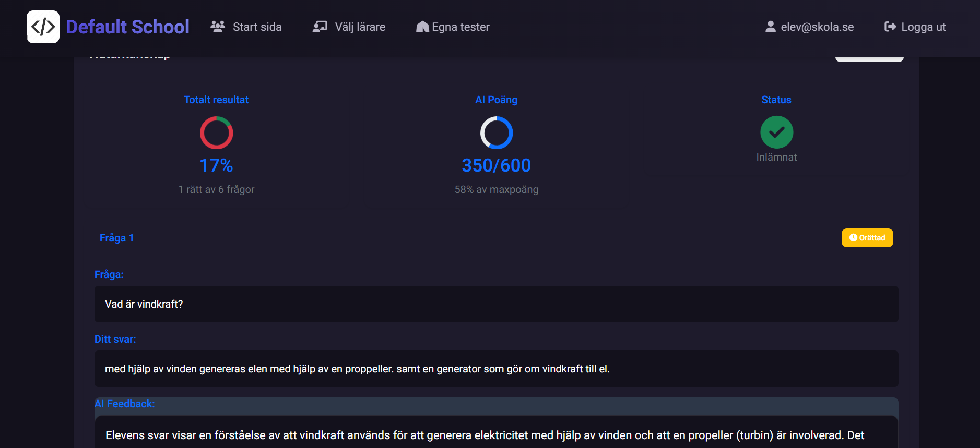Click the Default School title link

click(x=127, y=27)
